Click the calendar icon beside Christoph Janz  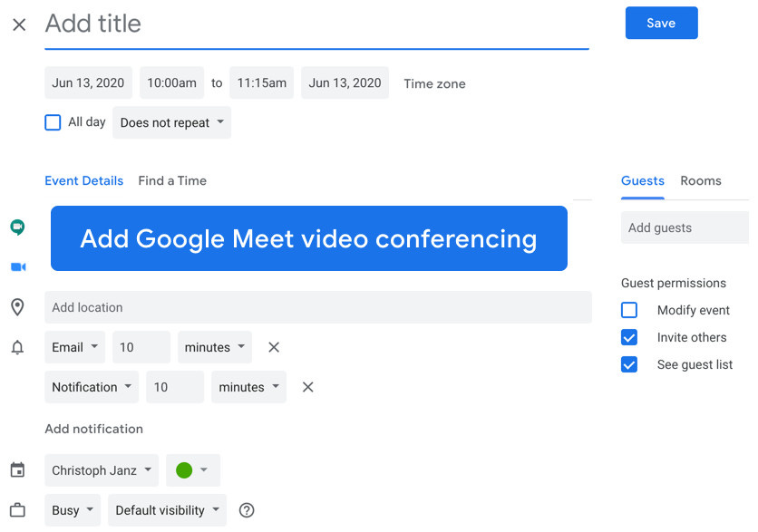click(x=17, y=469)
